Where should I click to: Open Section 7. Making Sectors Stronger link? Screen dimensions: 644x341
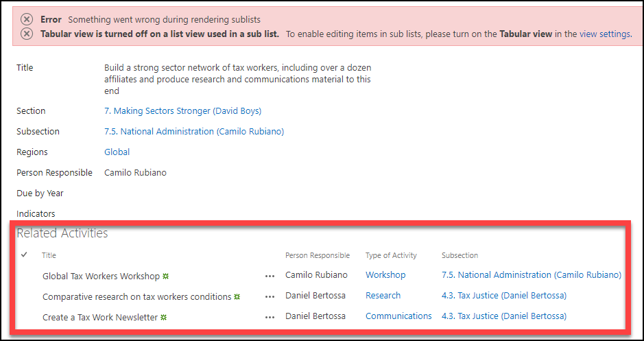tap(182, 110)
